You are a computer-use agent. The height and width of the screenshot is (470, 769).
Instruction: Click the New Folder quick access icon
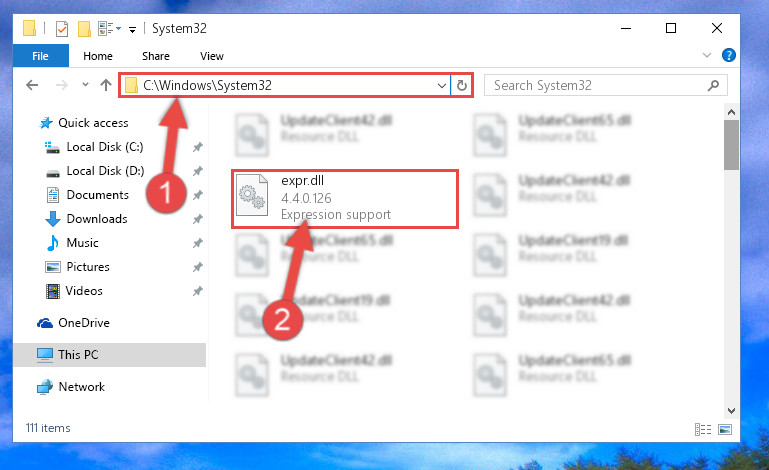pyautogui.click(x=84, y=29)
